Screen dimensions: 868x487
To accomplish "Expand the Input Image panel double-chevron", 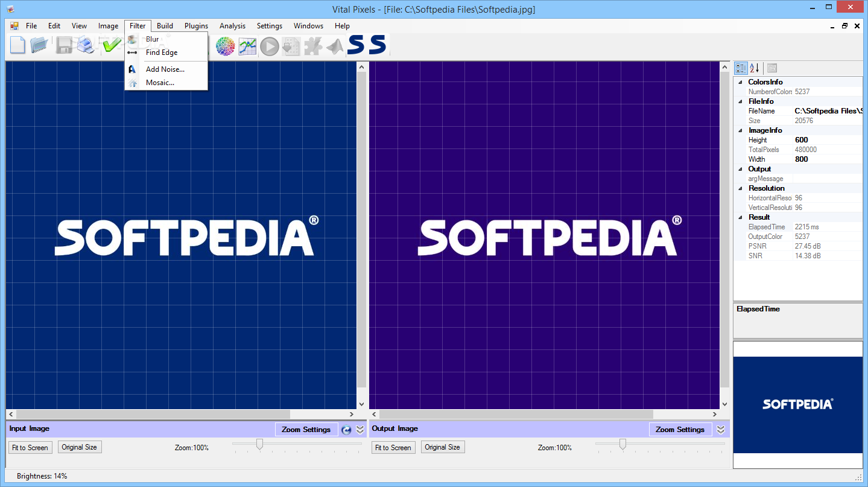I will pos(360,430).
